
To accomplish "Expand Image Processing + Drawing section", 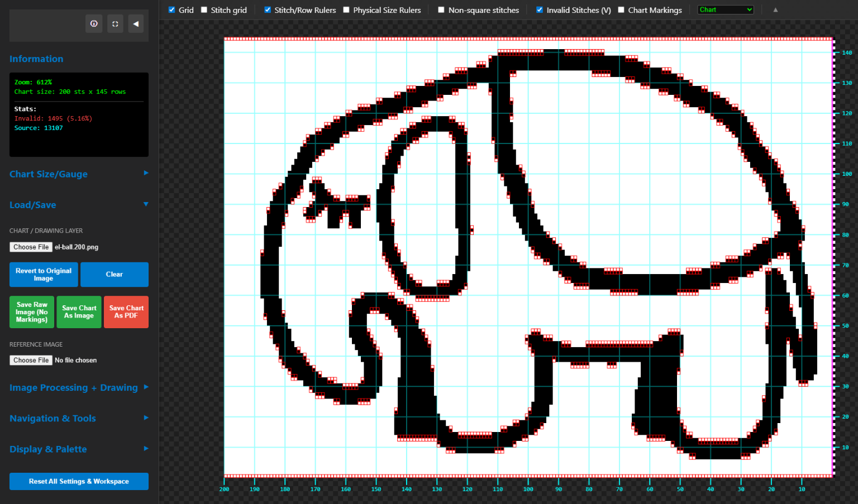I will click(x=79, y=387).
